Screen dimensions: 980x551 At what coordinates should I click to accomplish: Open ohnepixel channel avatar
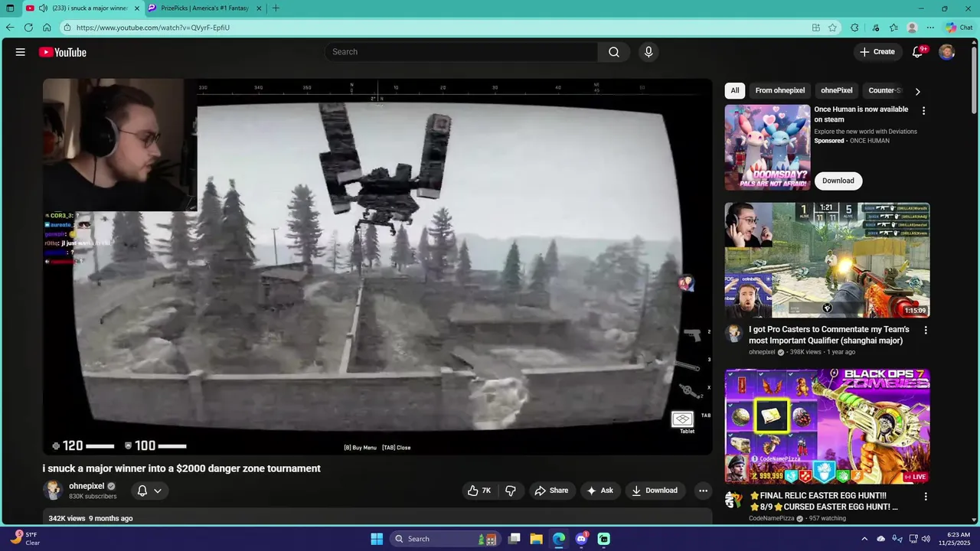[53, 491]
